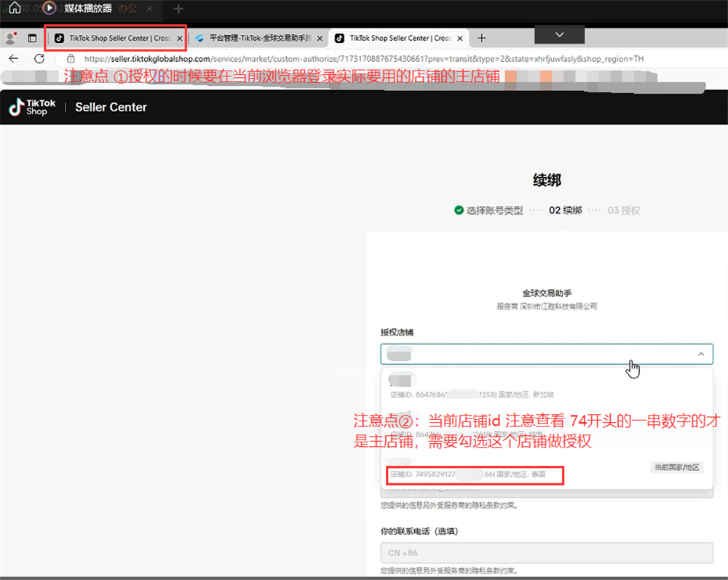Close the active TikTok Shop Seller Center tab
Image resolution: width=728 pixels, height=580 pixels.
tap(459, 39)
